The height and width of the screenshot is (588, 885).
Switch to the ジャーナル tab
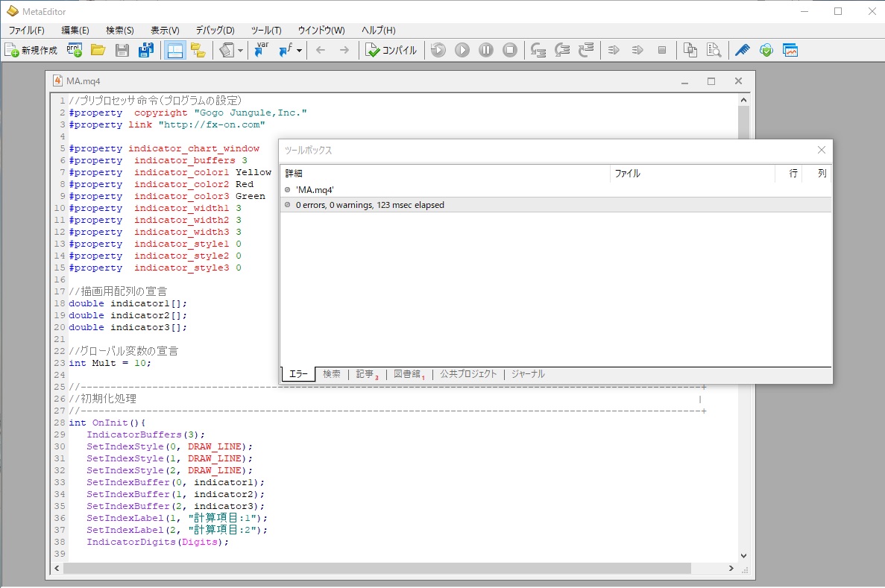[x=528, y=374]
